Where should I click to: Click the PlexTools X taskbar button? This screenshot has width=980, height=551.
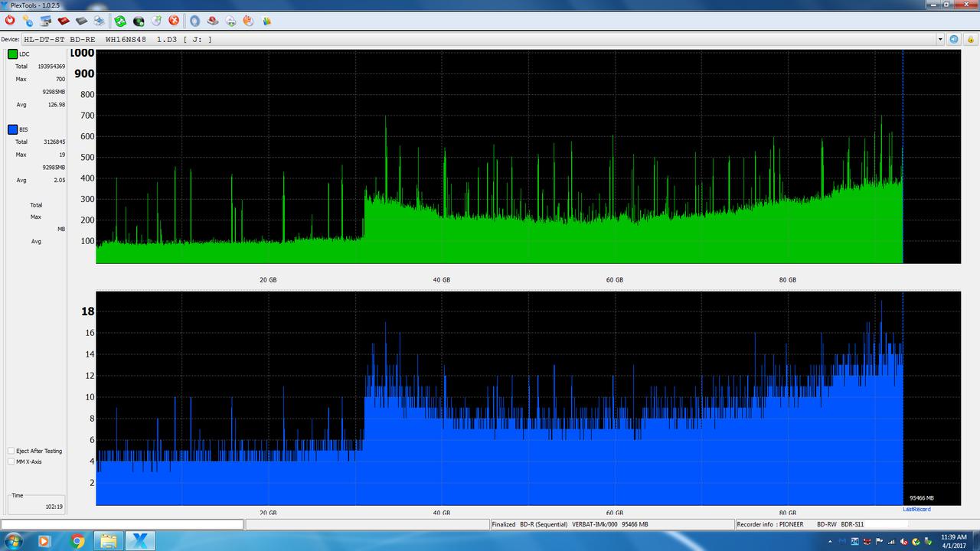[139, 541]
